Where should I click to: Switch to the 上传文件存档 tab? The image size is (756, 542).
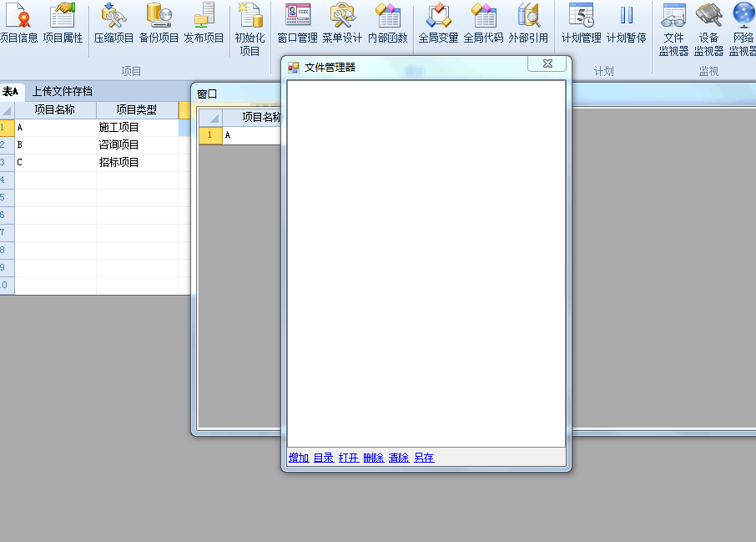63,91
